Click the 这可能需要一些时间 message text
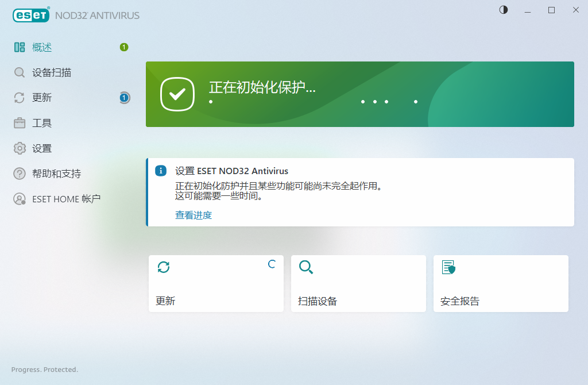This screenshot has width=588, height=385. click(219, 196)
